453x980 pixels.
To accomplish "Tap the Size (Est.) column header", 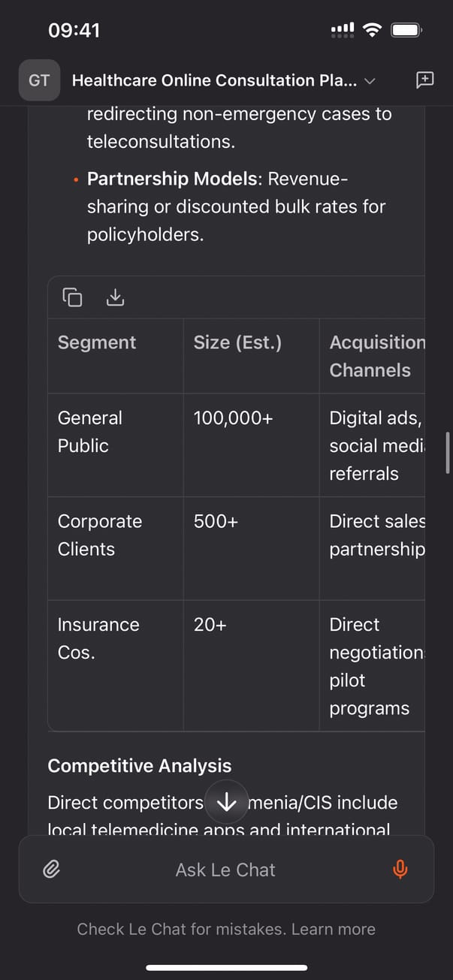I will 237,342.
